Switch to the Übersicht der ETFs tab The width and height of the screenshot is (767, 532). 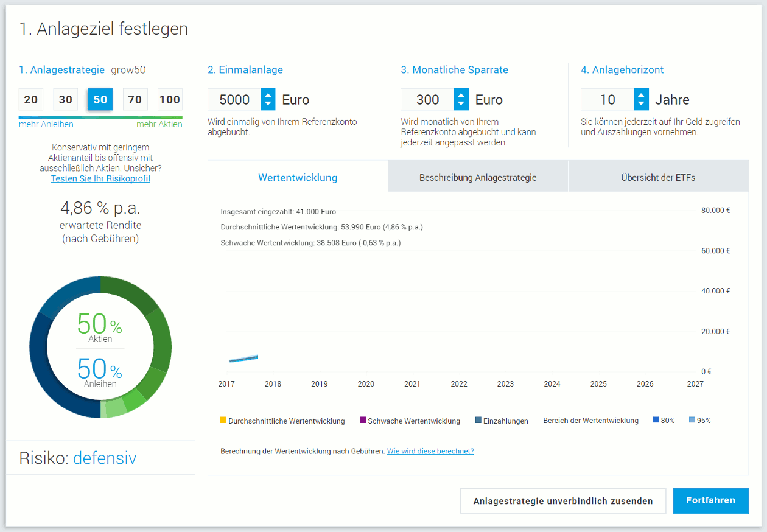pyautogui.click(x=658, y=178)
